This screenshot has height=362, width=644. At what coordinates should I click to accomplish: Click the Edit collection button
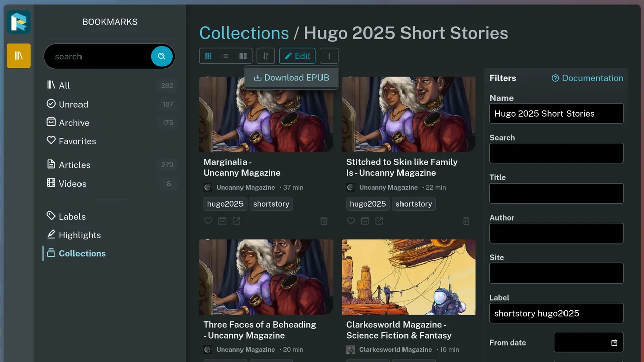click(x=297, y=56)
